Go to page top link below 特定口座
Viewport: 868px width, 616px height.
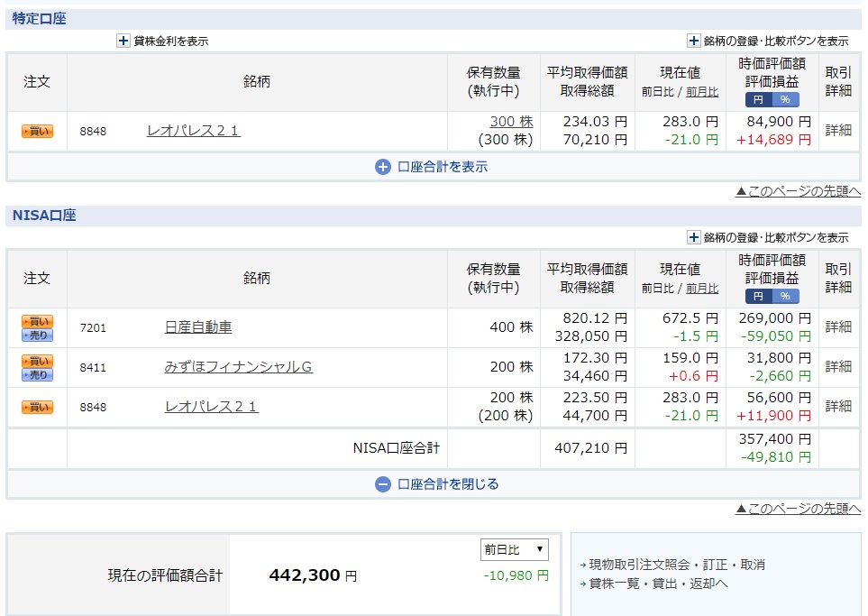point(799,192)
